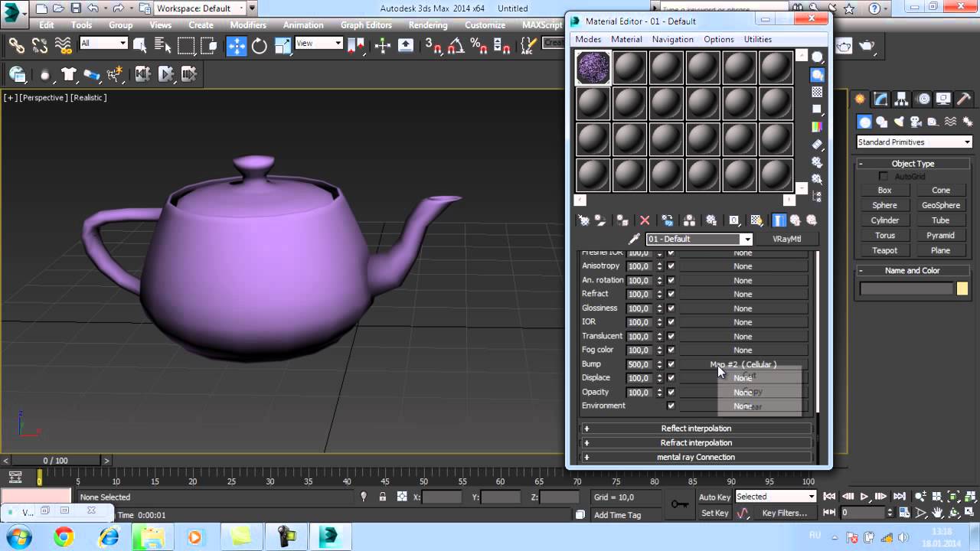
Task: Click the GeoSphere primitive button
Action: [x=941, y=205]
